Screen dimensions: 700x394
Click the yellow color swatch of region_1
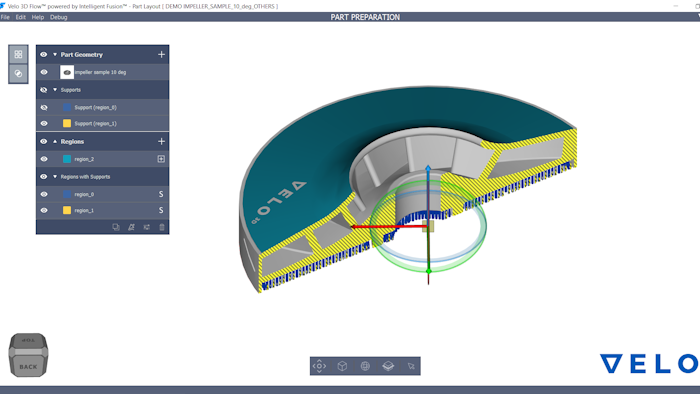tap(67, 210)
